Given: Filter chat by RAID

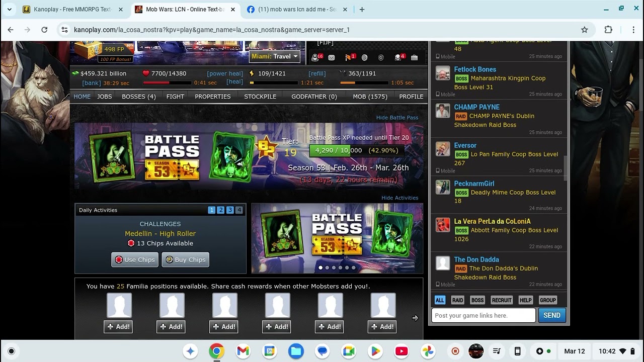Looking at the screenshot, I should coord(457,300).
